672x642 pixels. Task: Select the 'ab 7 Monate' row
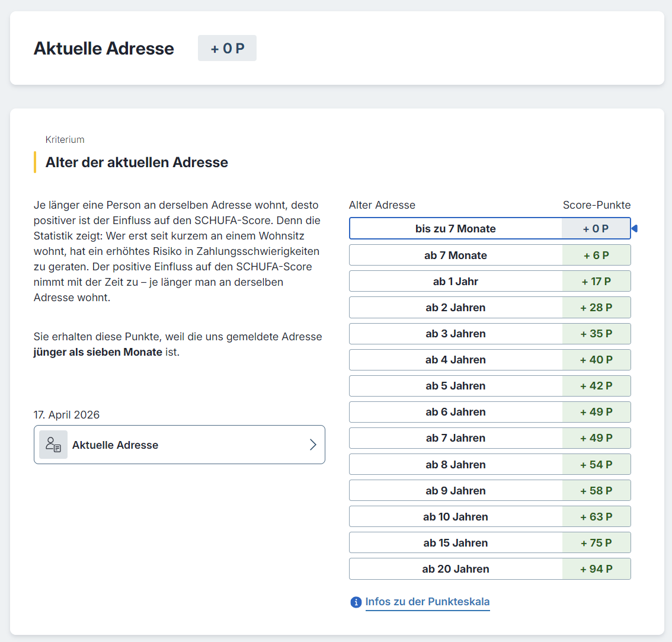click(x=455, y=255)
